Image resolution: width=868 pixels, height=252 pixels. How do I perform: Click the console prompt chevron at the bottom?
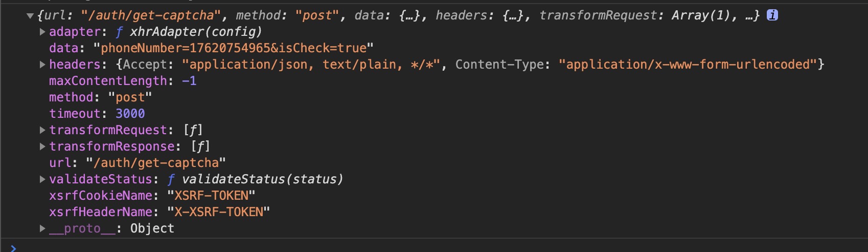click(13, 248)
